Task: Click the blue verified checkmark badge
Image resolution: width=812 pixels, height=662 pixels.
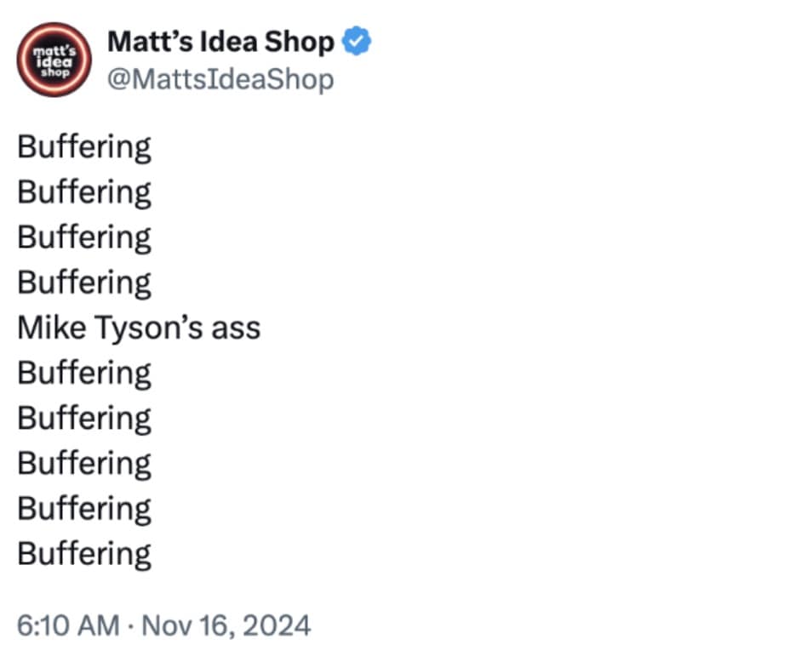Action: (x=355, y=41)
